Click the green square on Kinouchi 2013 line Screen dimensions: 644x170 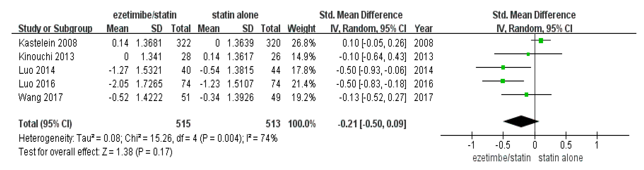coord(528,54)
